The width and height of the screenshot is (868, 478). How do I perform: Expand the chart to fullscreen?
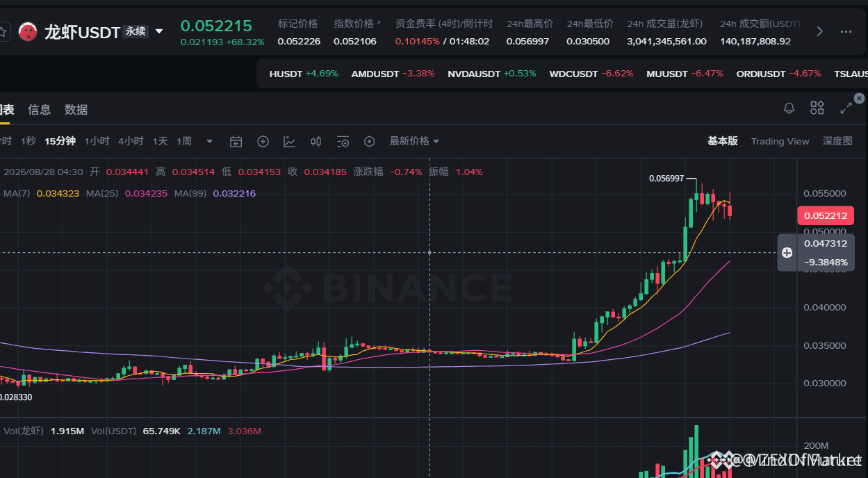[846, 108]
